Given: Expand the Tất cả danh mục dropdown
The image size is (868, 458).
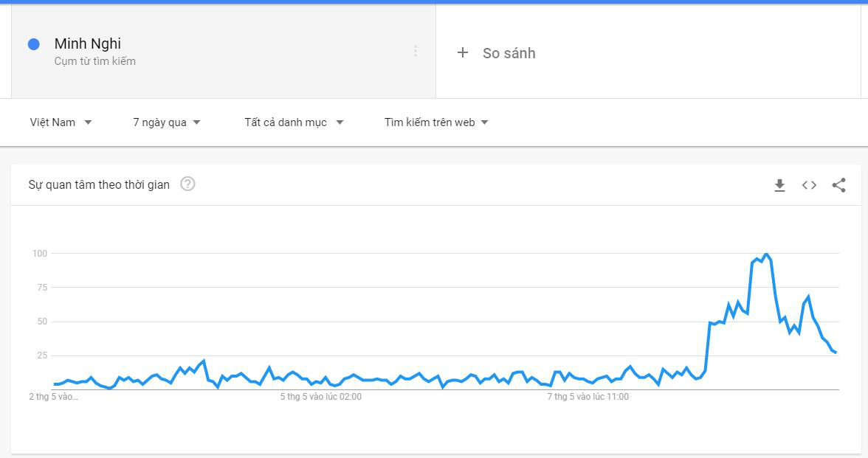Looking at the screenshot, I should pyautogui.click(x=294, y=122).
